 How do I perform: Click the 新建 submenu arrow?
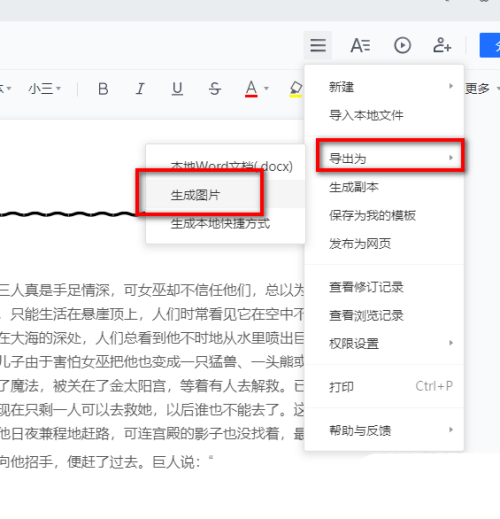point(451,86)
